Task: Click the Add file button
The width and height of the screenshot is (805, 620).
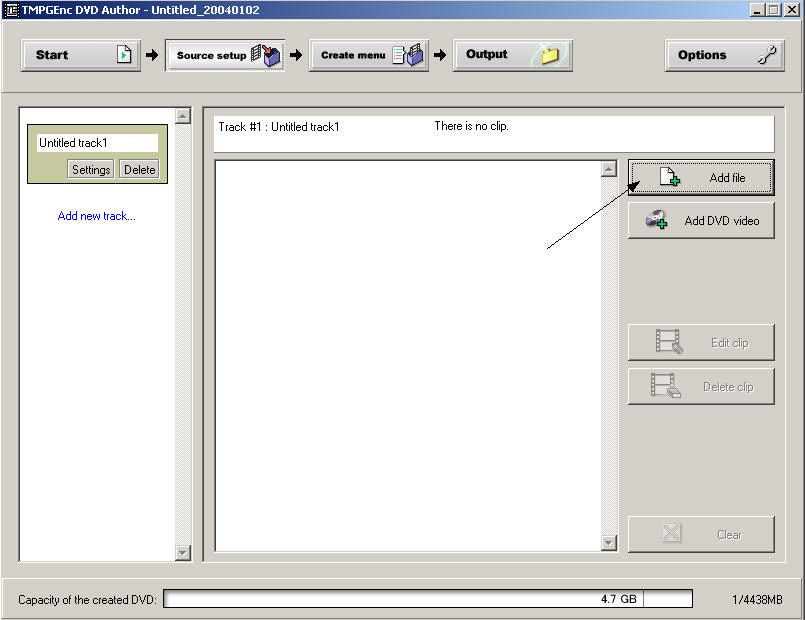Action: click(701, 178)
